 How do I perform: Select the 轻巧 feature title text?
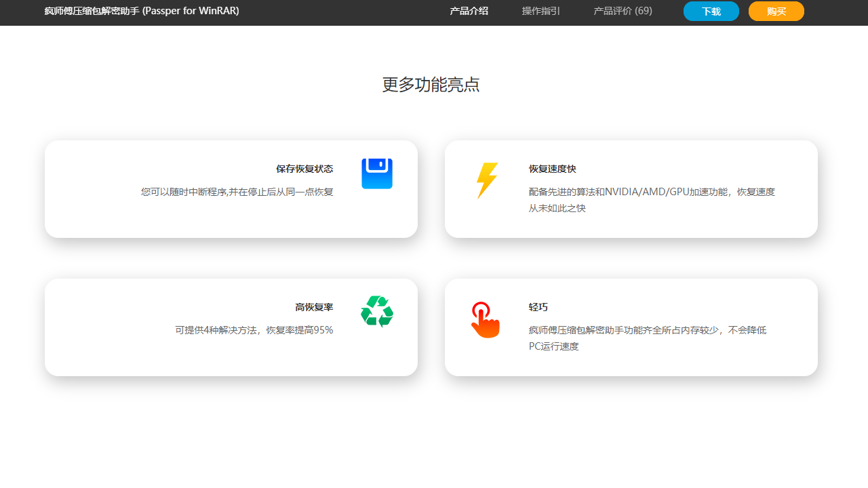click(538, 307)
